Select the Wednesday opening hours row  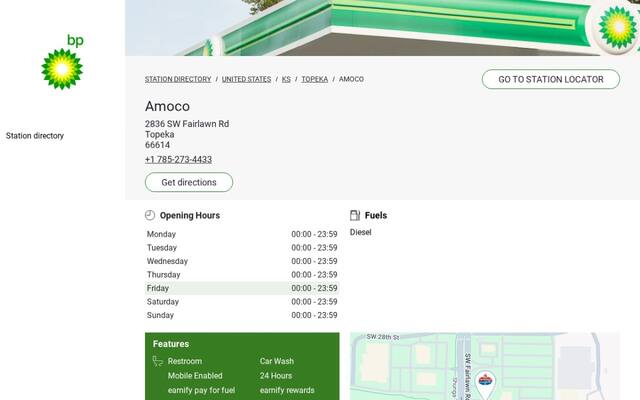(242, 261)
